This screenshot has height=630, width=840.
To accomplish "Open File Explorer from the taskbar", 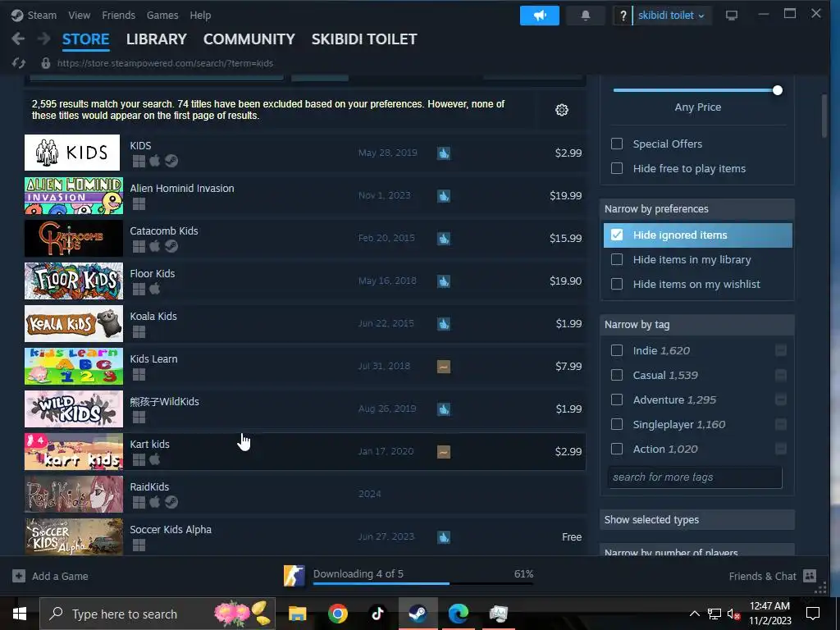I will 297,614.
